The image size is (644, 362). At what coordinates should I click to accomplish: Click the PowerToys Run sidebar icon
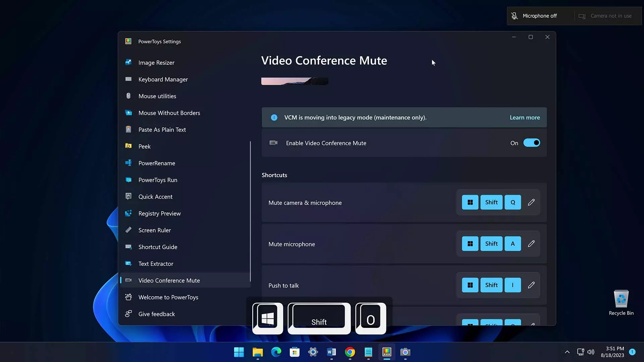pyautogui.click(x=128, y=180)
